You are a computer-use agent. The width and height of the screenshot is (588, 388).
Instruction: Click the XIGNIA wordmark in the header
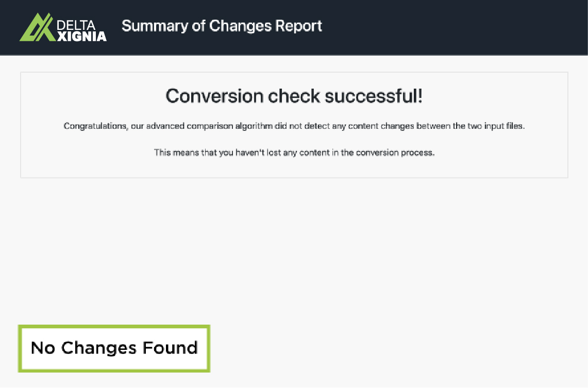(x=82, y=36)
